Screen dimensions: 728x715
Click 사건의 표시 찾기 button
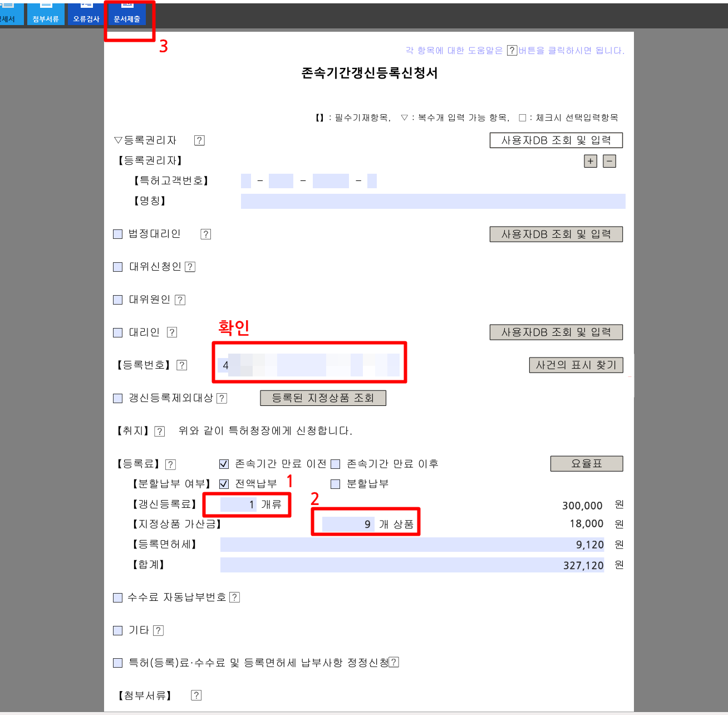pyautogui.click(x=576, y=365)
